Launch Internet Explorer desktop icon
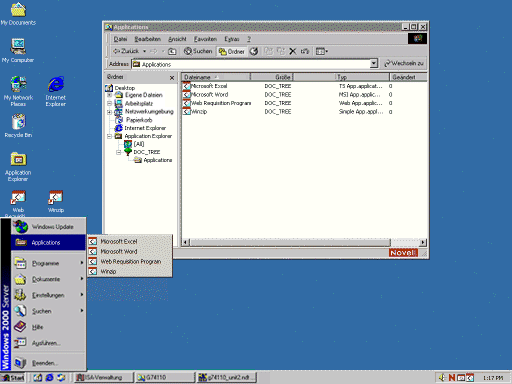Screen dimensions: 512x384 click(x=56, y=91)
